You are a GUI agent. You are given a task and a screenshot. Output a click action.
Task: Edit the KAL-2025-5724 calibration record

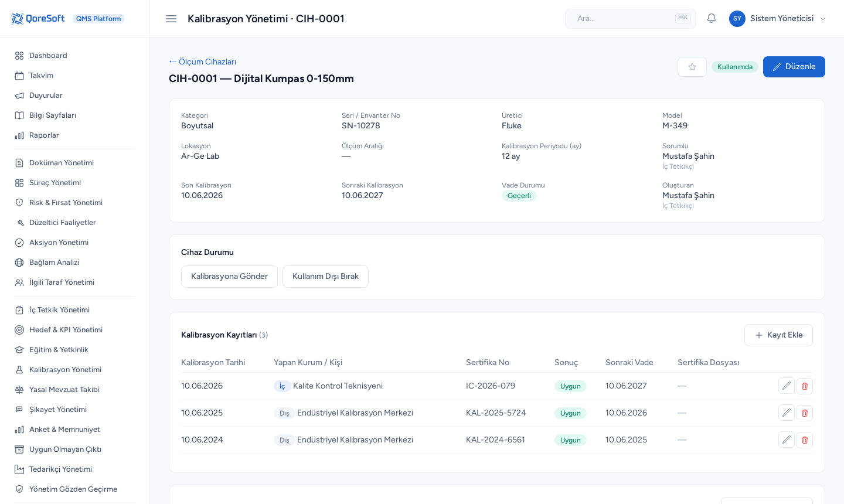[787, 413]
